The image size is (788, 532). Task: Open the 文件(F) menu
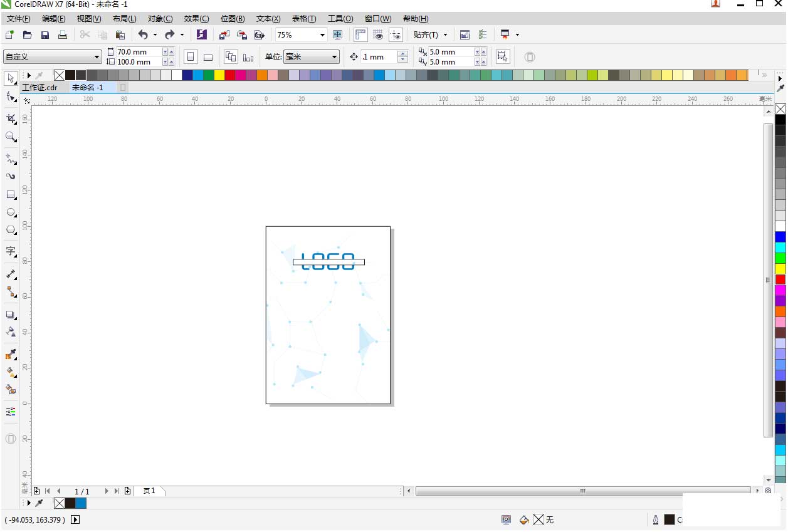18,19
